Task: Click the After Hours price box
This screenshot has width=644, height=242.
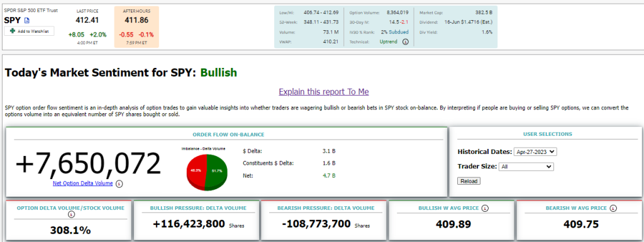Action: pyautogui.click(x=136, y=26)
